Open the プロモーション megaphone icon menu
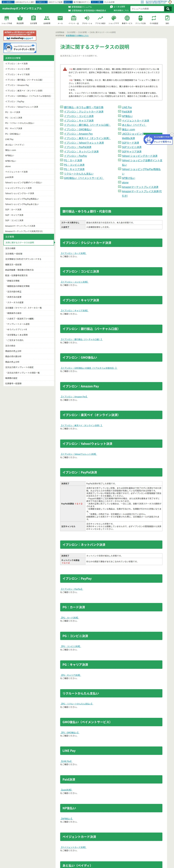Screen dimensions: 174x868 [x=87, y=20]
